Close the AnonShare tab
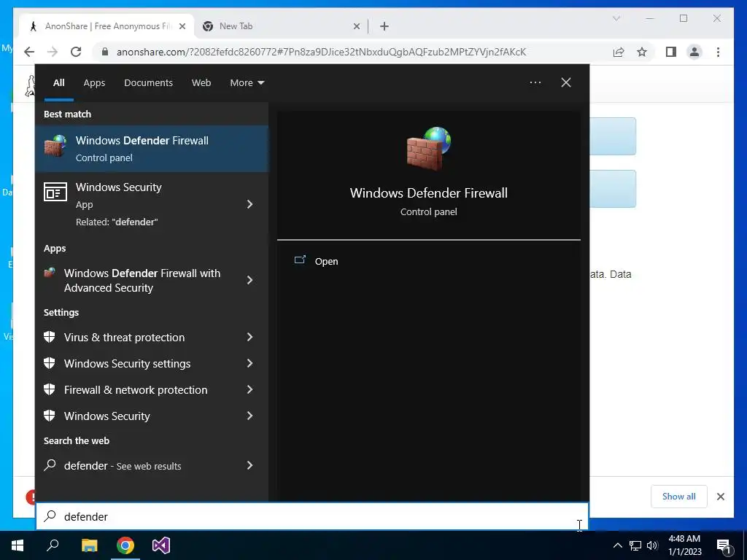This screenshot has width=747, height=560. pyautogui.click(x=182, y=27)
